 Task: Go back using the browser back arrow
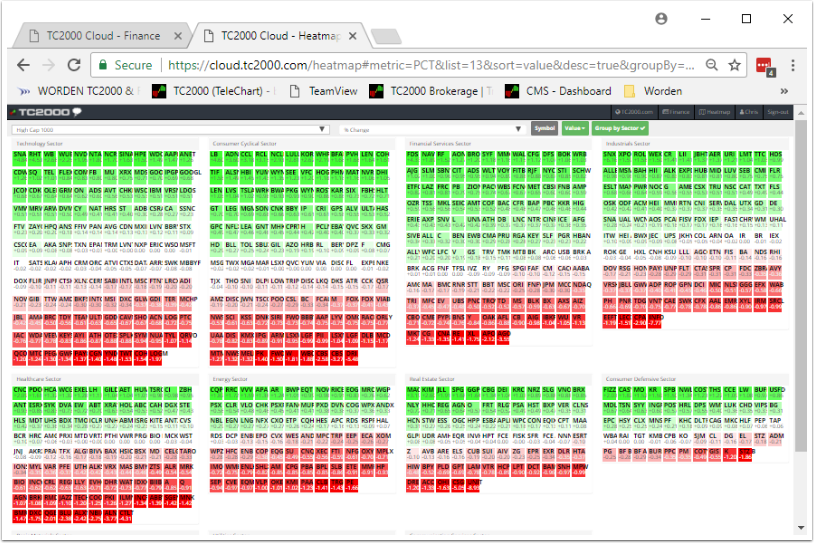23,65
